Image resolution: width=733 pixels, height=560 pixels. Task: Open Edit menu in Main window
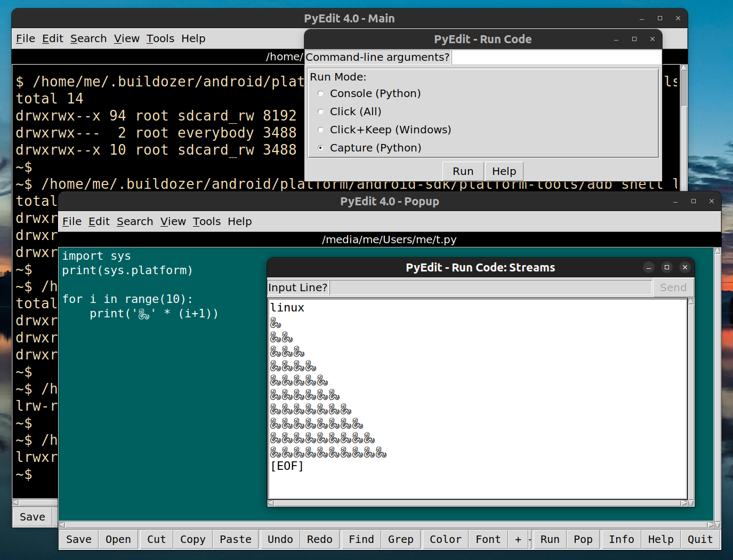point(53,38)
